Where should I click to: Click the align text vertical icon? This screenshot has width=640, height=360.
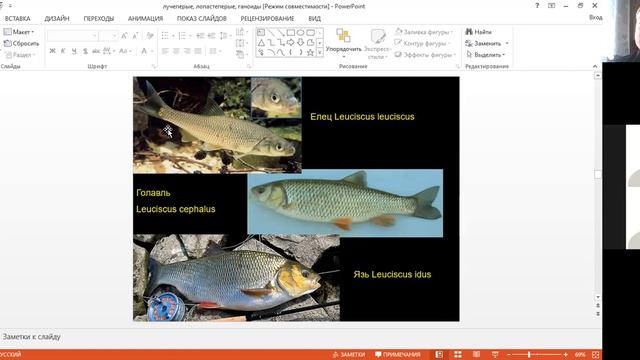[x=241, y=43]
